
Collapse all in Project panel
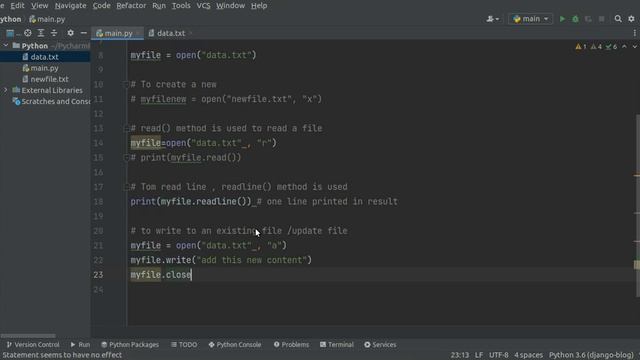[54, 33]
